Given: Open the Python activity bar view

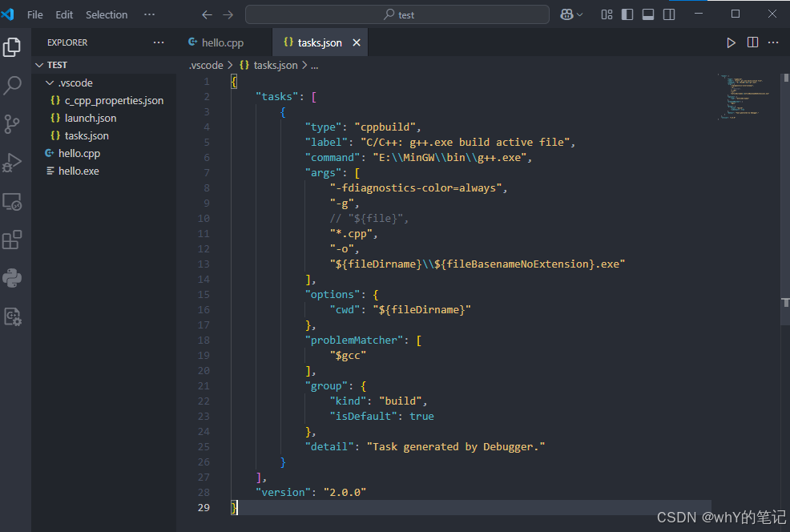Looking at the screenshot, I should 11,278.
